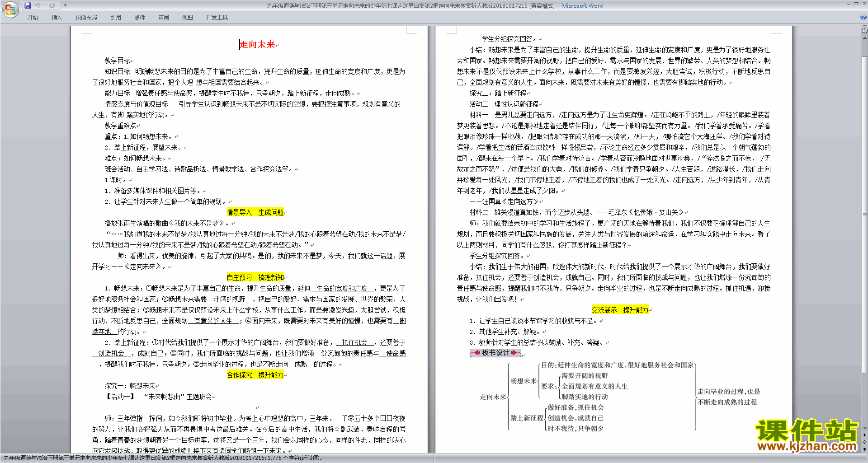868x463 pixels.
Task: Open the Customize Quick Access Toolbar dropdown
Action: click(65, 5)
